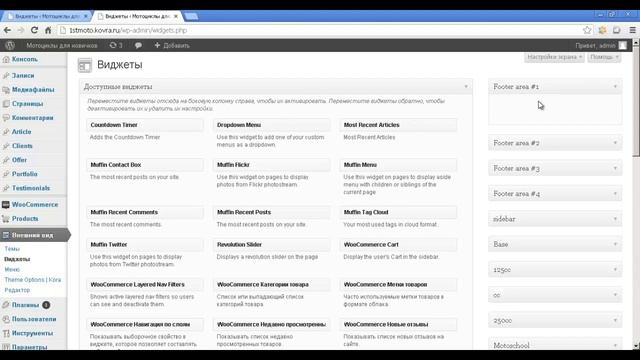This screenshot has width=640, height=360.
Task: Click the Комментарии bubble icon in sidebar
Action: 6,118
